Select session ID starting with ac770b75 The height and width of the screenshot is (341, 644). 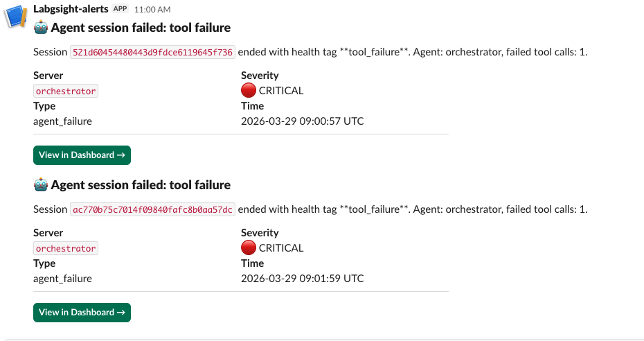click(x=153, y=209)
